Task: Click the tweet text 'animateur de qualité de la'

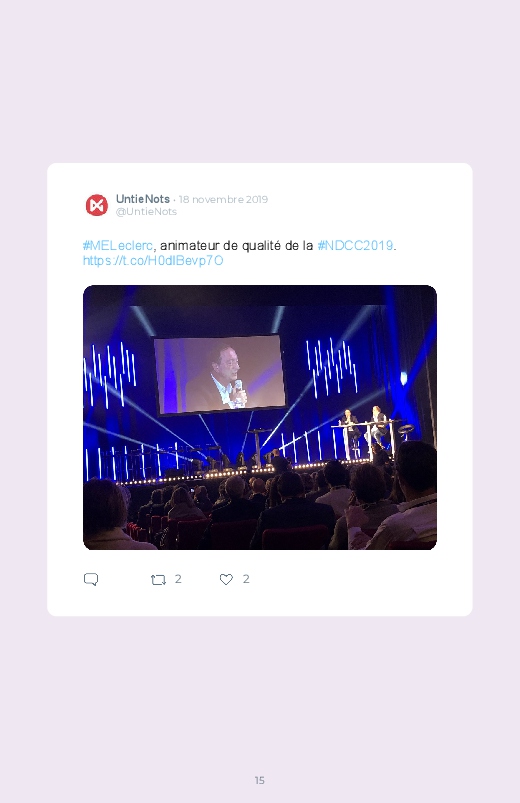Action: tap(236, 246)
